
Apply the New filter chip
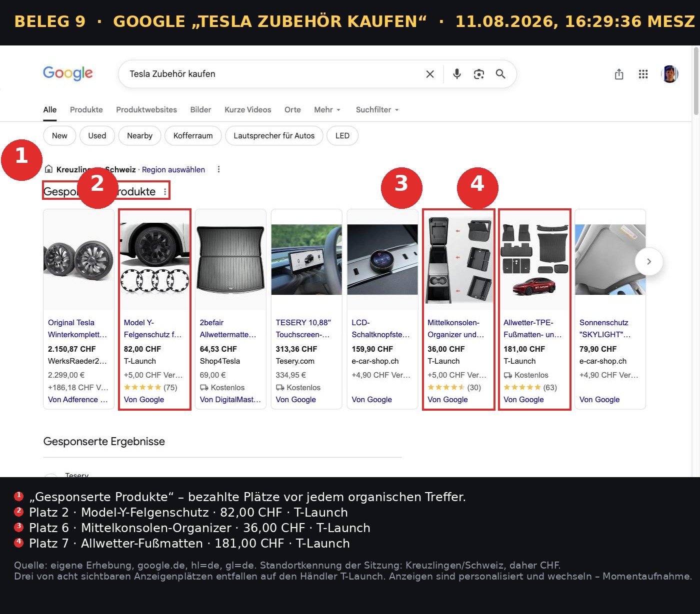point(59,136)
